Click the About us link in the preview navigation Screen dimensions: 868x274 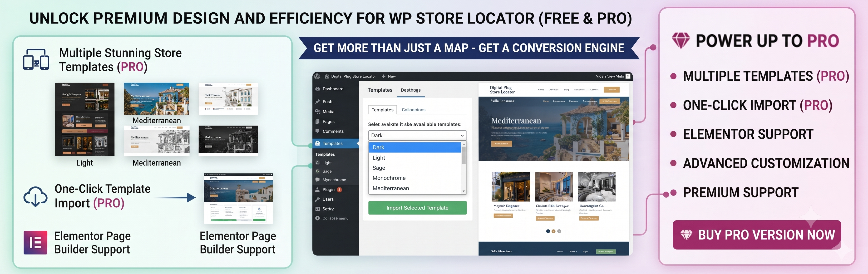click(x=554, y=90)
